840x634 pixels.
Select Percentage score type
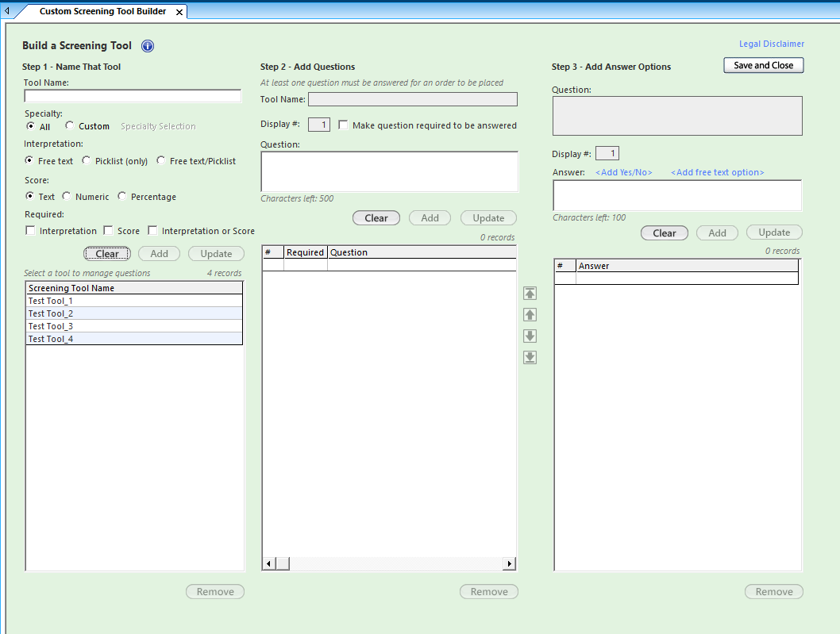pyautogui.click(x=121, y=196)
